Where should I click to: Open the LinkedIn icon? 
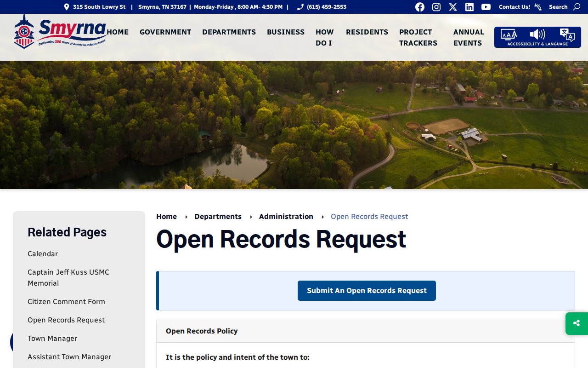[x=469, y=7]
